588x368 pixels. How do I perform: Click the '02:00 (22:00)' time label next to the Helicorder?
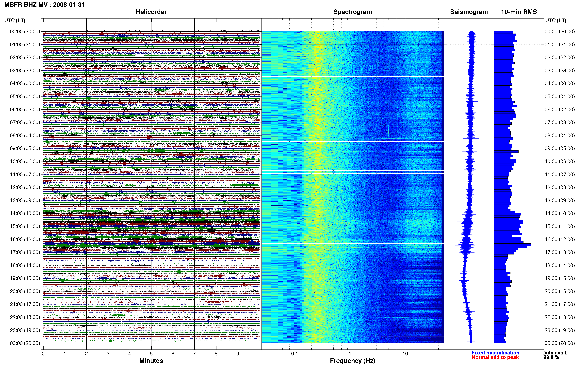click(25, 57)
